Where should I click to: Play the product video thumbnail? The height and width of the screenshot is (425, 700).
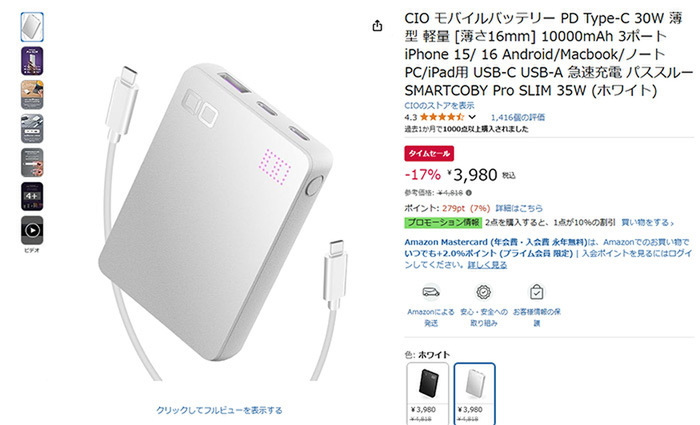(32, 230)
